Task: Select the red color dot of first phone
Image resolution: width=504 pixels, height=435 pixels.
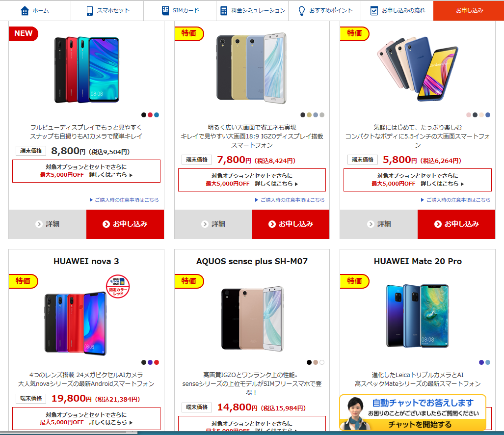Action: pos(150,115)
